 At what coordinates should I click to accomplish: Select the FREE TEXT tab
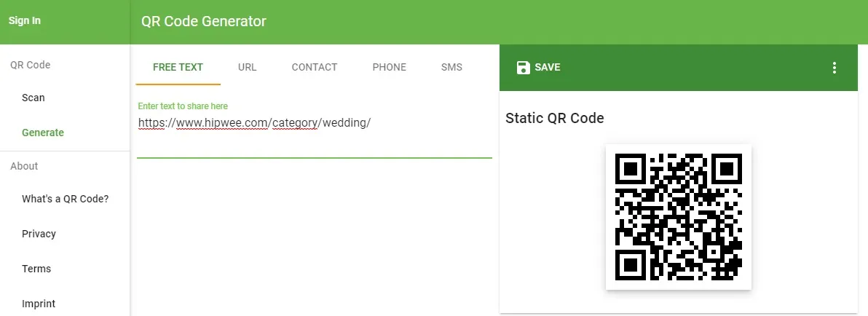click(x=178, y=67)
